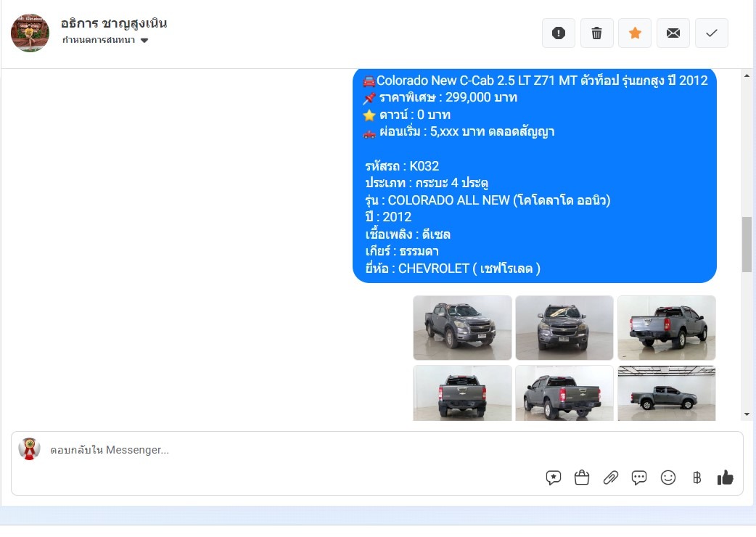Screen dimensions: 756x537
Task: Click the message line รหัสรถ : K032
Action: tap(402, 166)
